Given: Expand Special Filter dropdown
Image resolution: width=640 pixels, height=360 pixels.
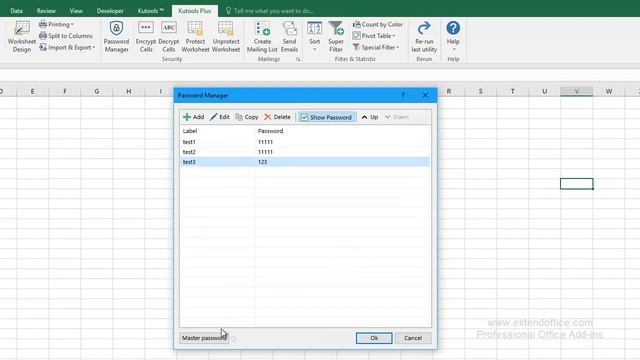Looking at the screenshot, I should click(376, 47).
